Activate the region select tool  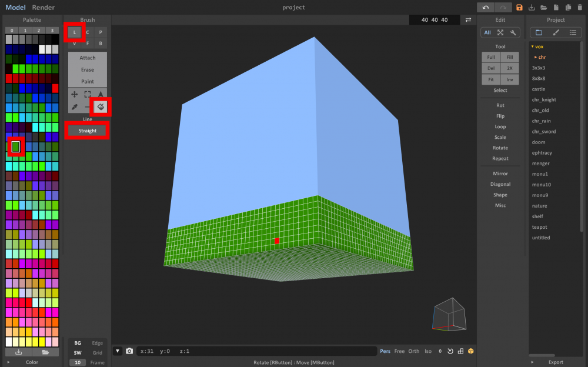point(88,94)
